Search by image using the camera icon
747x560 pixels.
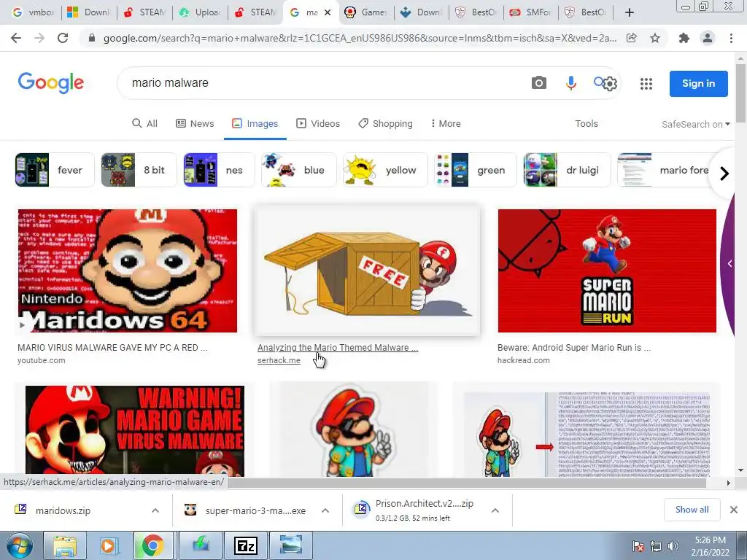coord(539,83)
